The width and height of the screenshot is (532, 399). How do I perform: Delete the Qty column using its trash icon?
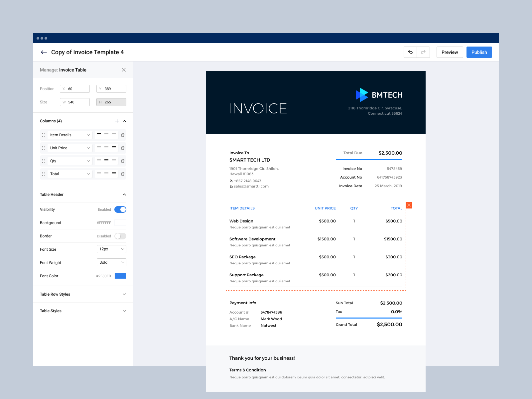click(123, 161)
